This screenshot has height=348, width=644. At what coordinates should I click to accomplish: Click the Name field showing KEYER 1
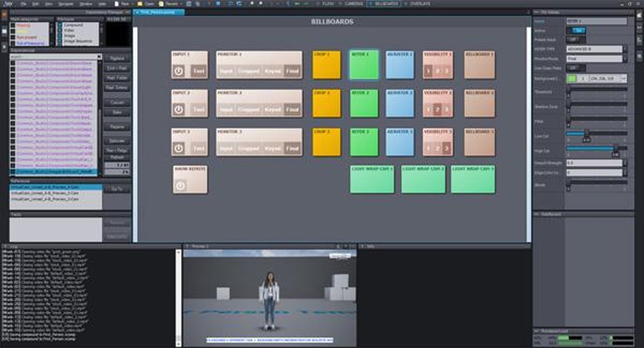(x=596, y=21)
